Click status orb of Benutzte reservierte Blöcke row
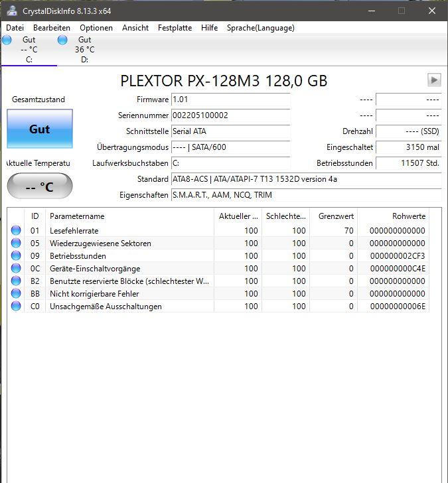The height and width of the screenshot is (483, 448). click(16, 281)
